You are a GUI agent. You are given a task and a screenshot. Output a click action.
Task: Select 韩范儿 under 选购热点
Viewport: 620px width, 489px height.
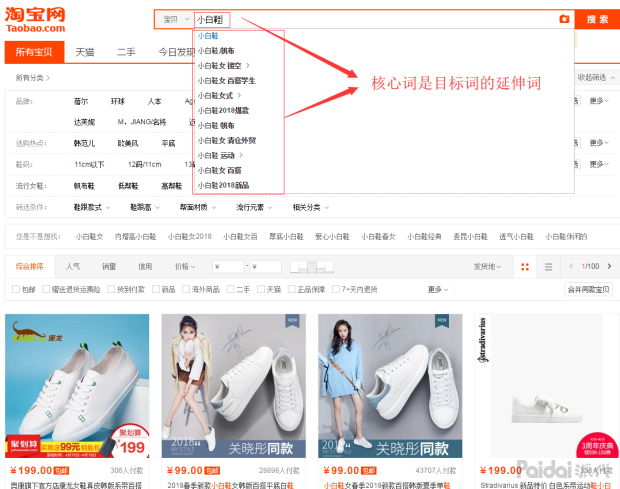coord(84,143)
